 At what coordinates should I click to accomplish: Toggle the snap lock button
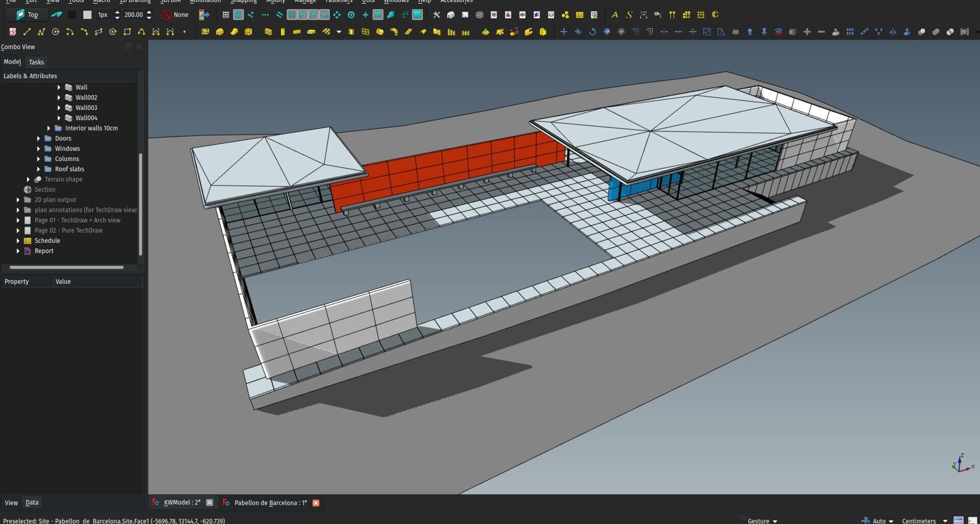[x=238, y=15]
